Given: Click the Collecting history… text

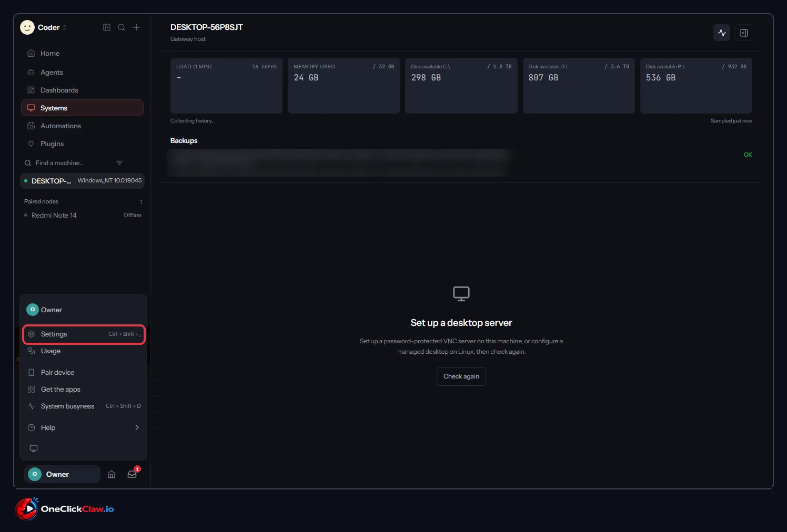Looking at the screenshot, I should coord(193,121).
